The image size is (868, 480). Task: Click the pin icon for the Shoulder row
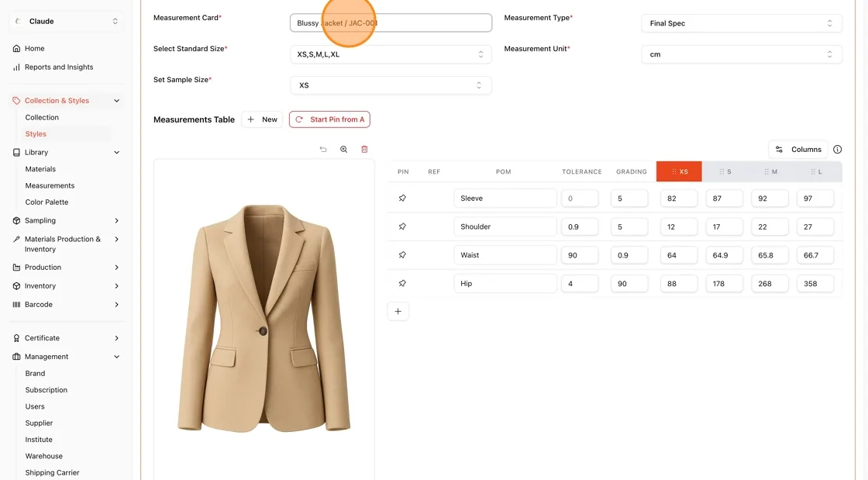pos(402,226)
